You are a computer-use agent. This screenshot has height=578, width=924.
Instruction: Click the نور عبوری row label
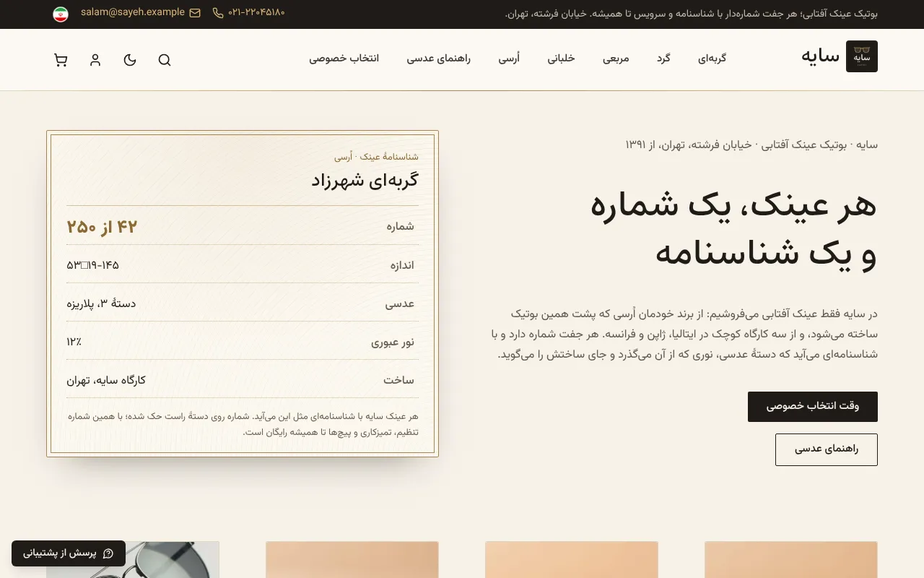pos(393,342)
